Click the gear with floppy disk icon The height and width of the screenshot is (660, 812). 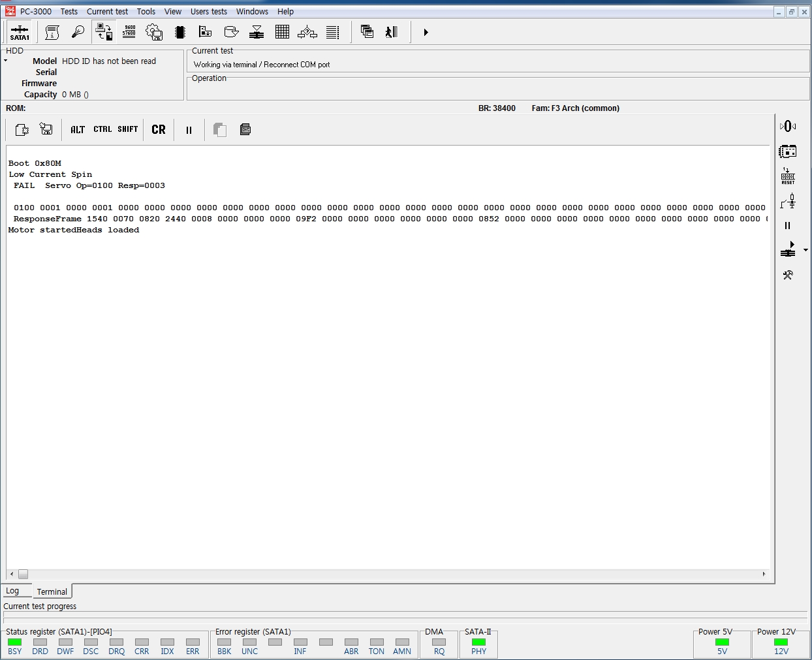pos(154,32)
